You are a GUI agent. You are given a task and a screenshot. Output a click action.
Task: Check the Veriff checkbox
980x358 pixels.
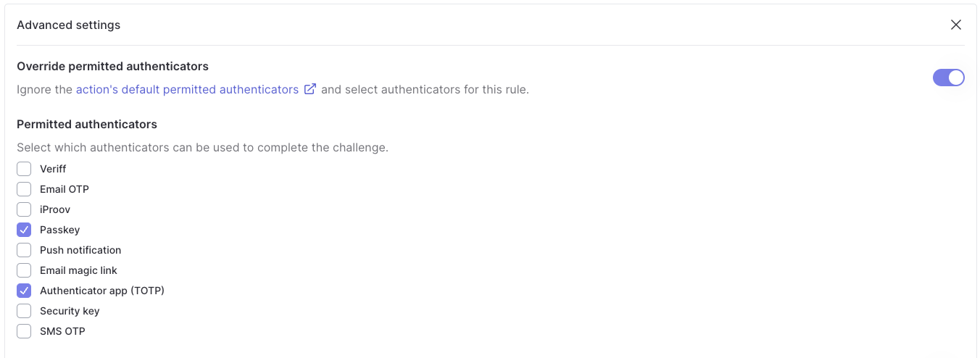(x=24, y=169)
